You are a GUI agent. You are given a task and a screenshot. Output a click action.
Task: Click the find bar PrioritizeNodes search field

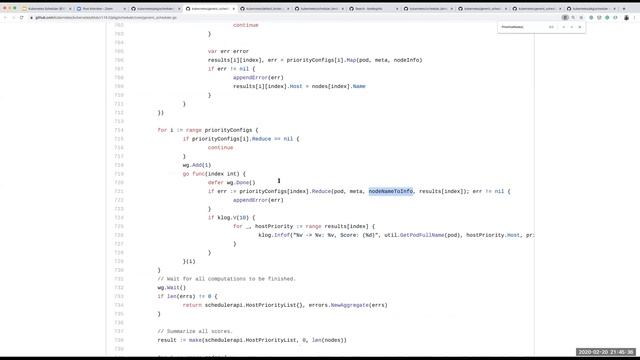(x=523, y=27)
